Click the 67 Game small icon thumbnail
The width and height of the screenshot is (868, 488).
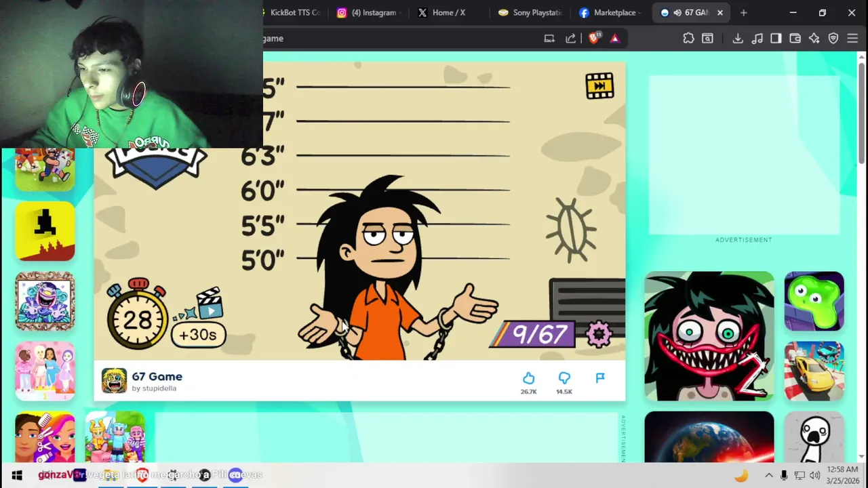[114, 381]
